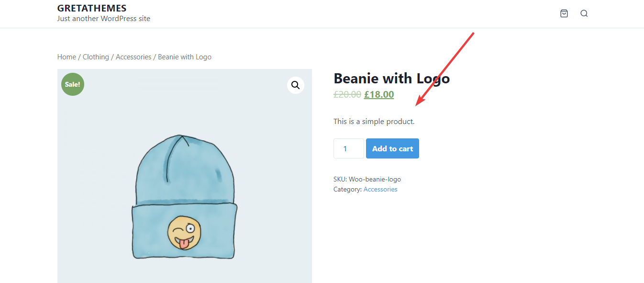Click the green Sale! badge

click(73, 84)
